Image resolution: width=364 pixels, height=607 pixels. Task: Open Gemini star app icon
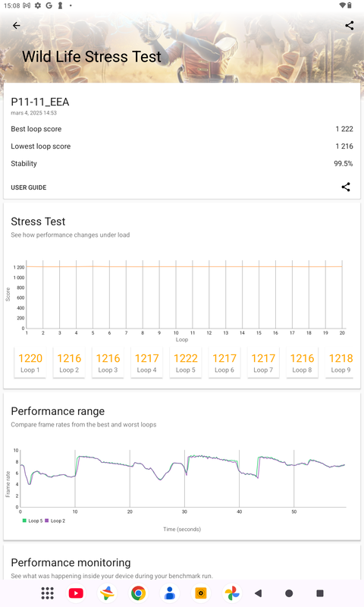coord(107,593)
